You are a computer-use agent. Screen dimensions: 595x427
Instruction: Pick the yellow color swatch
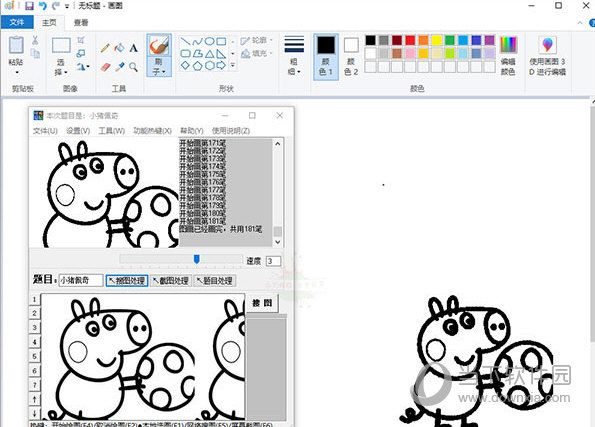(436, 40)
